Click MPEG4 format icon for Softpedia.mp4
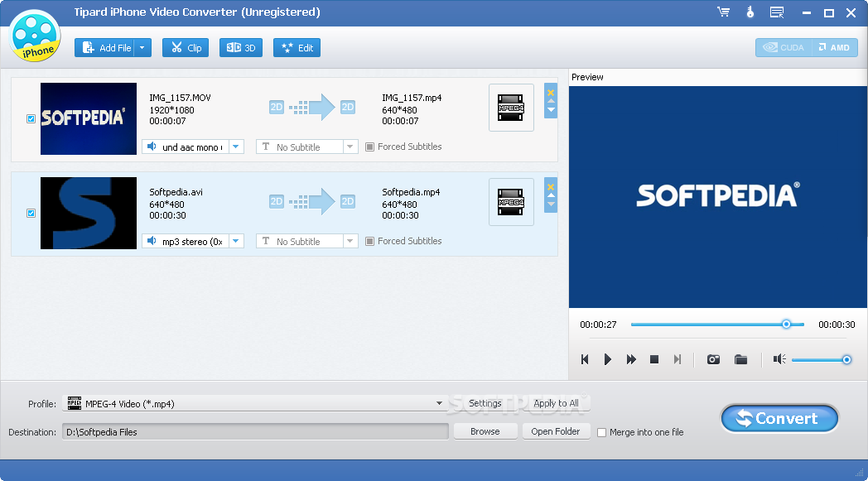Viewport: 868px width, 481px height. click(511, 202)
